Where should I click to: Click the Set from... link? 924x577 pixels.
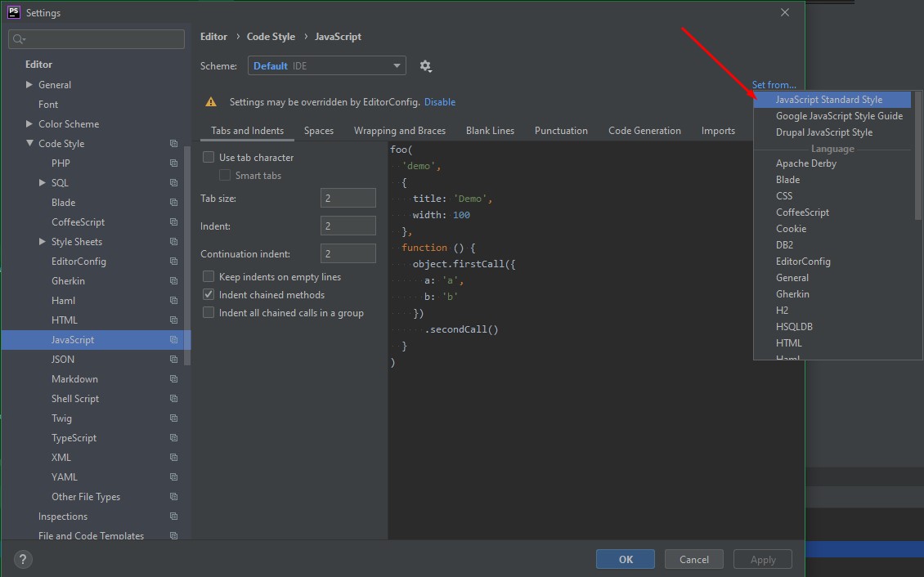click(x=774, y=85)
